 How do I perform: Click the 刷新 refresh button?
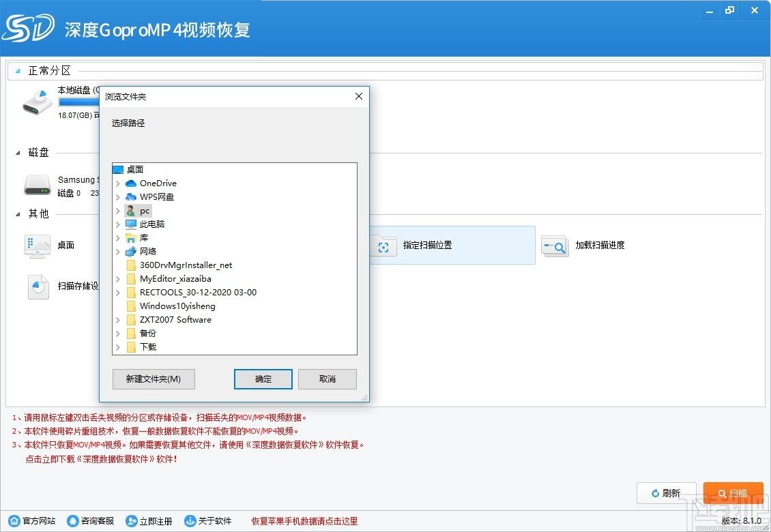click(666, 493)
